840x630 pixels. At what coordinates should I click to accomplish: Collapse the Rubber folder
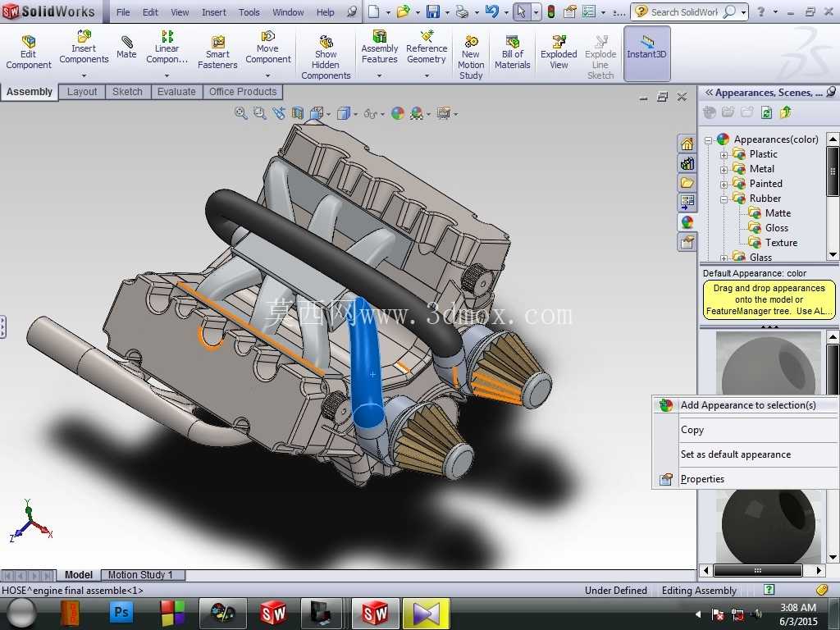coord(724,199)
